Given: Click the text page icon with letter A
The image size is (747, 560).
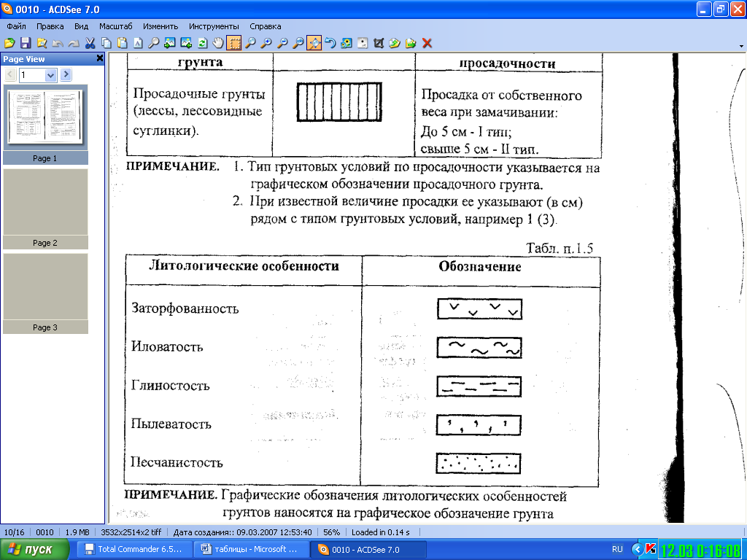Looking at the screenshot, I should point(138,43).
